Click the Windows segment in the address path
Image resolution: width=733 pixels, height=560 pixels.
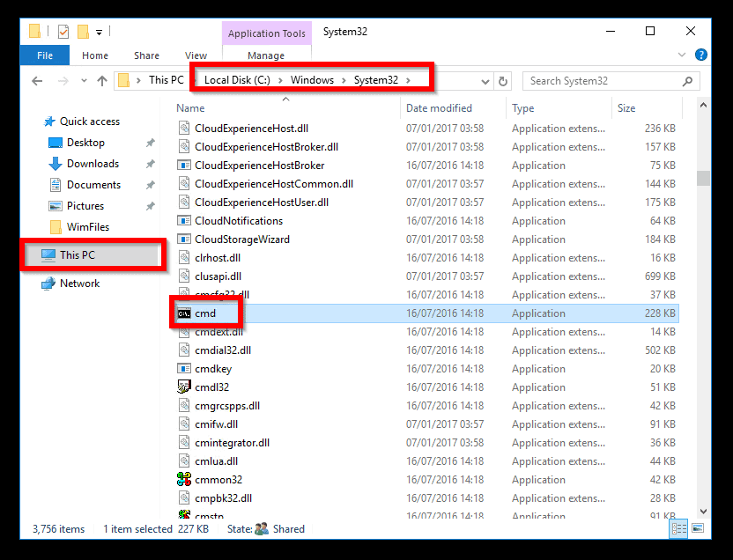tap(313, 80)
